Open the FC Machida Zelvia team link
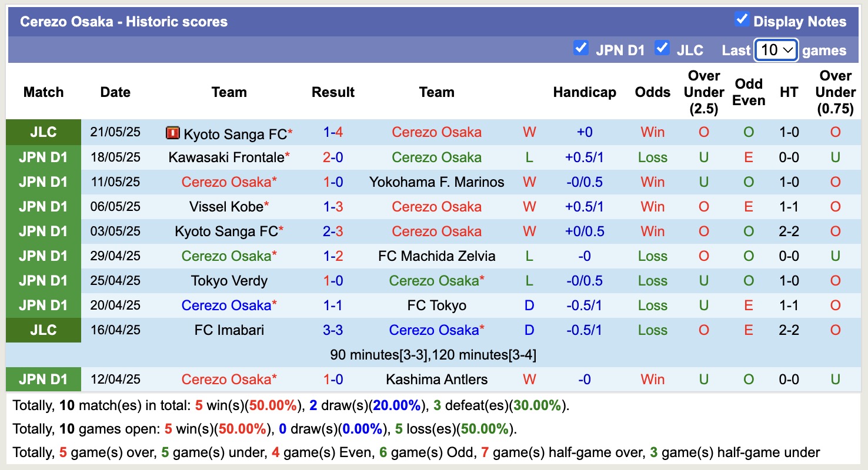868x470 pixels. coord(436,256)
